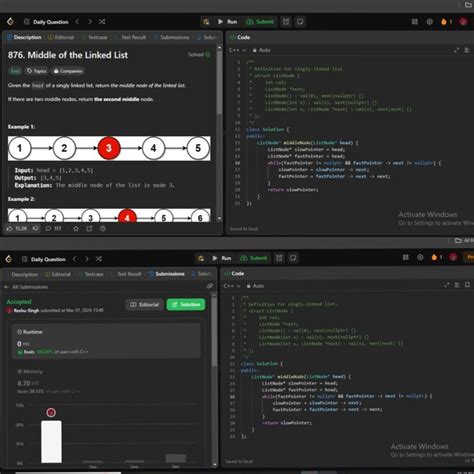Image resolution: width=474 pixels, height=474 pixels.
Task: Select the Runtime card showing 0 ms
Action: coord(106,341)
